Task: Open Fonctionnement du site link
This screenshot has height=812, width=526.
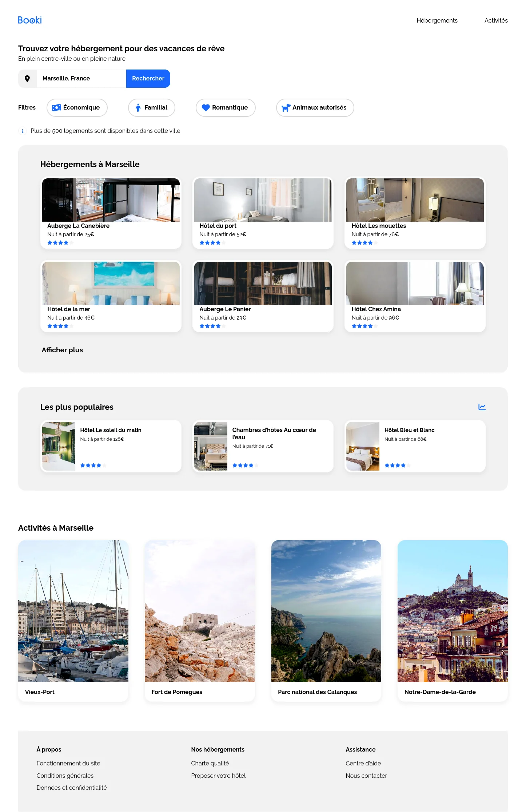Action: click(68, 763)
